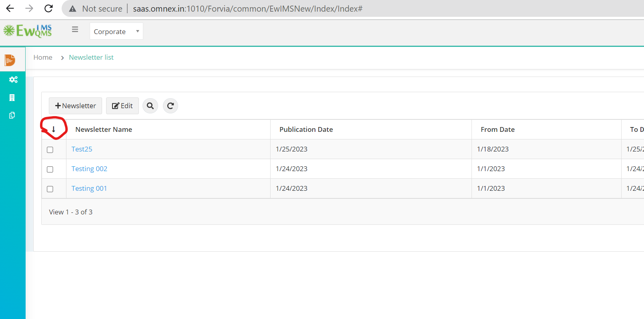The image size is (644, 319).
Task: Open the Corporate dropdown
Action: tap(116, 31)
